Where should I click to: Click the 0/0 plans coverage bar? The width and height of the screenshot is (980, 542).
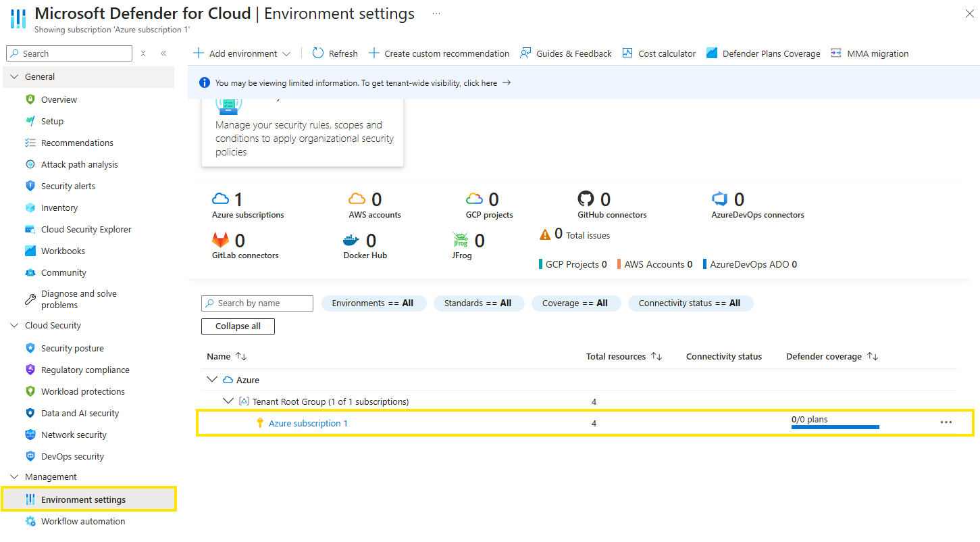tap(835, 427)
